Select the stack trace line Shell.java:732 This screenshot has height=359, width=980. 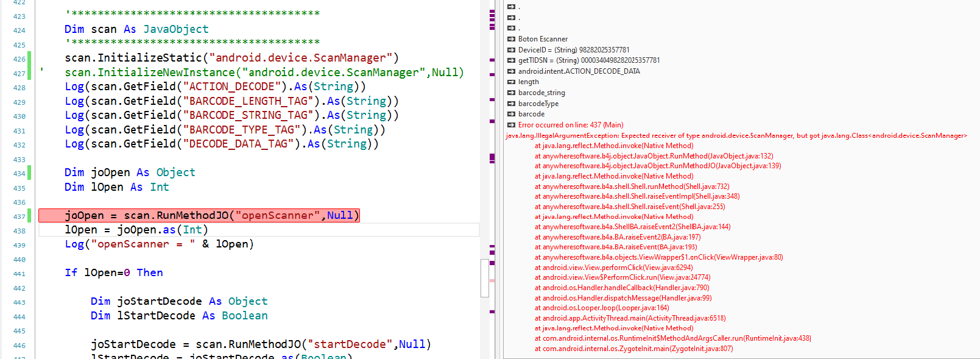(x=632, y=187)
